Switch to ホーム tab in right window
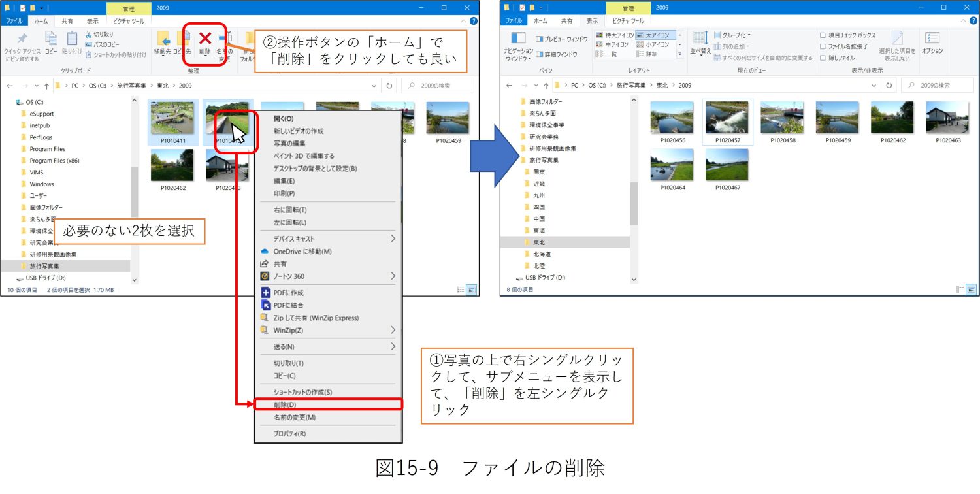980x494 pixels. 540,21
